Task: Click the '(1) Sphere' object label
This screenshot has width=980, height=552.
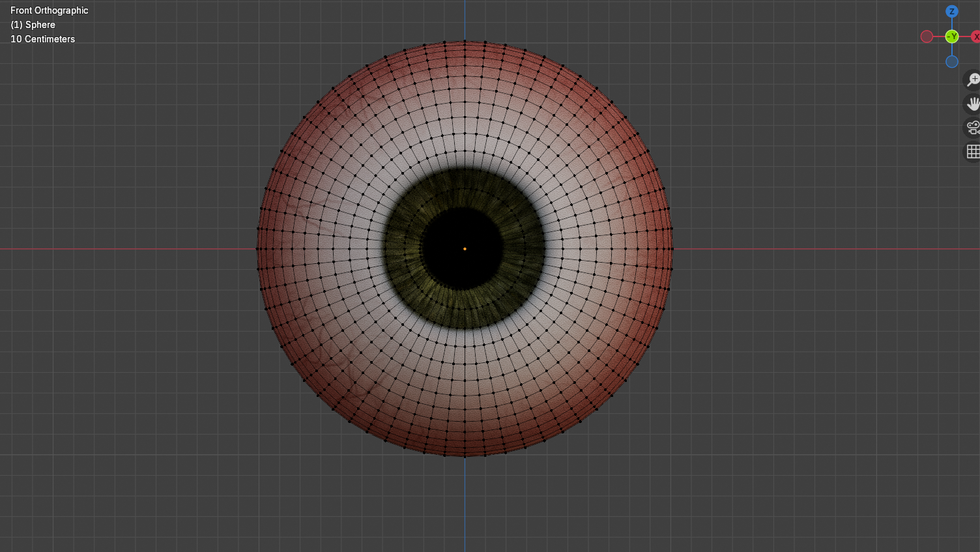Action: pyautogui.click(x=33, y=25)
